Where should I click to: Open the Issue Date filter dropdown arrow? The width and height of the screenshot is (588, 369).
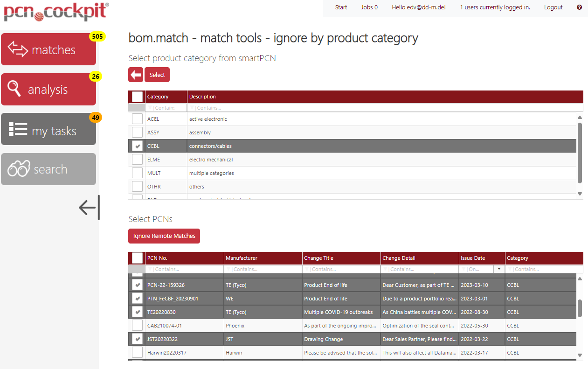click(499, 269)
